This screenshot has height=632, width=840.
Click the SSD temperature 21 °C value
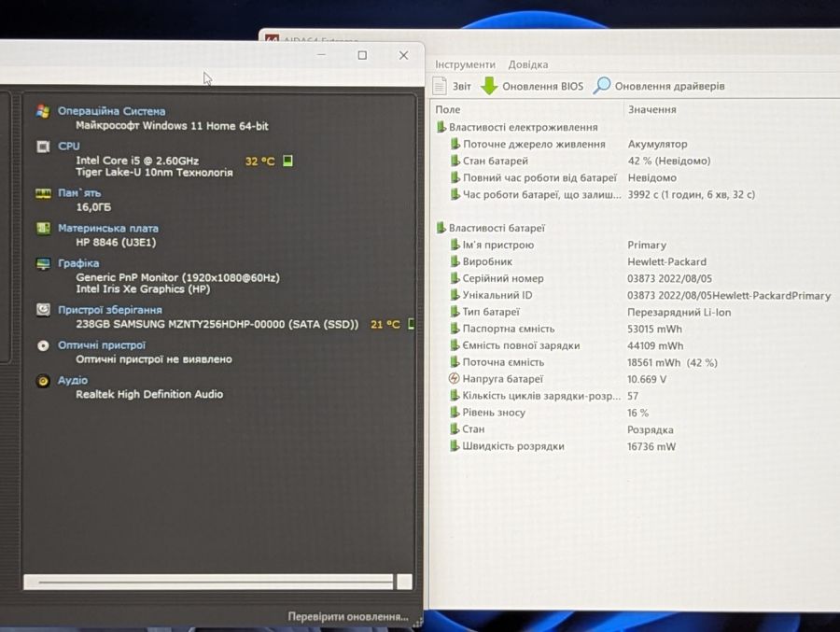point(385,324)
